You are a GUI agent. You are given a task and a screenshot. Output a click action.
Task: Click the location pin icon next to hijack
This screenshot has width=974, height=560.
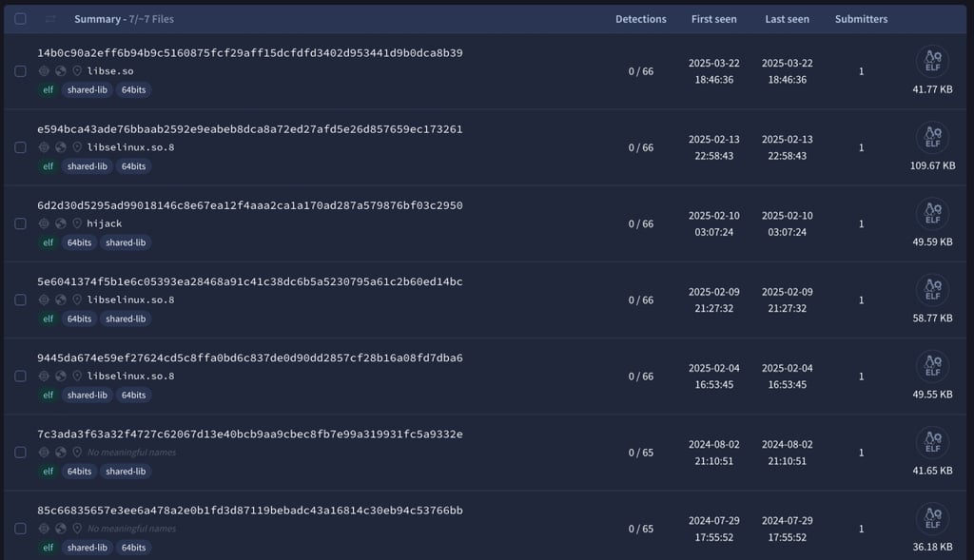[77, 223]
